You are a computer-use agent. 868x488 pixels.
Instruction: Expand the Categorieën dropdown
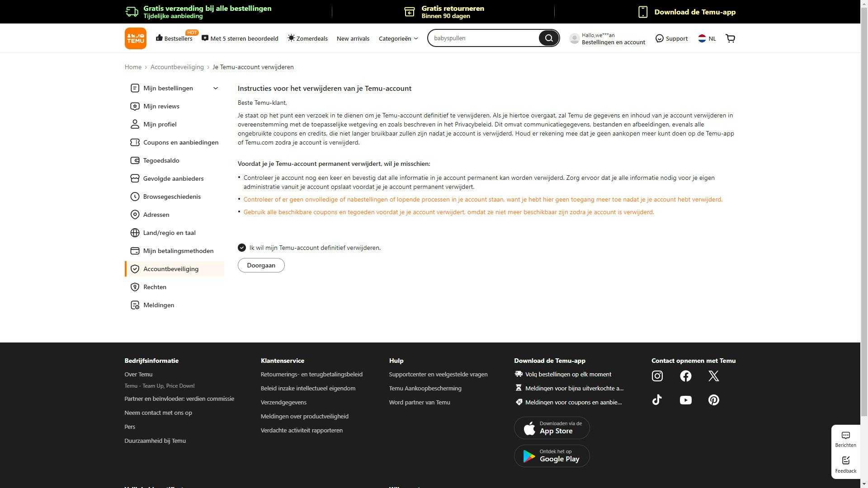click(x=397, y=38)
